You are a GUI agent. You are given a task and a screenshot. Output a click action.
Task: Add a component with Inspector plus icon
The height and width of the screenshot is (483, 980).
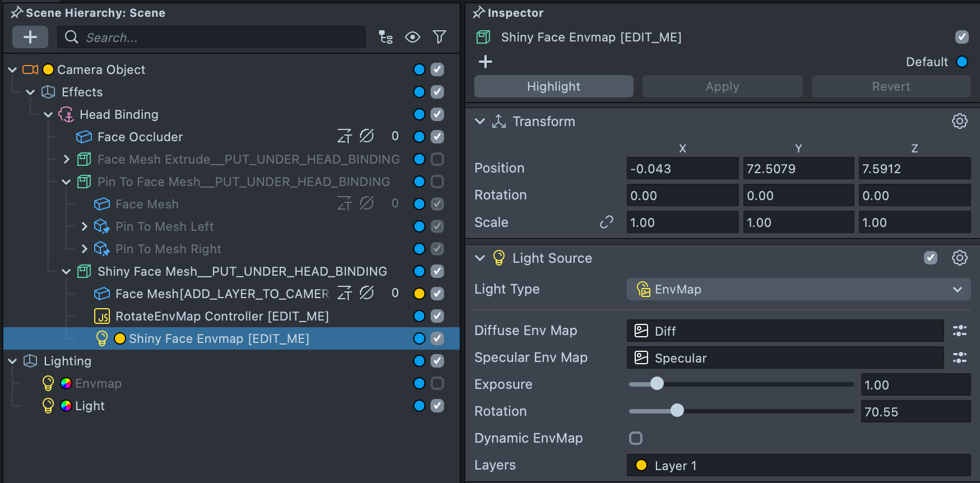click(486, 62)
